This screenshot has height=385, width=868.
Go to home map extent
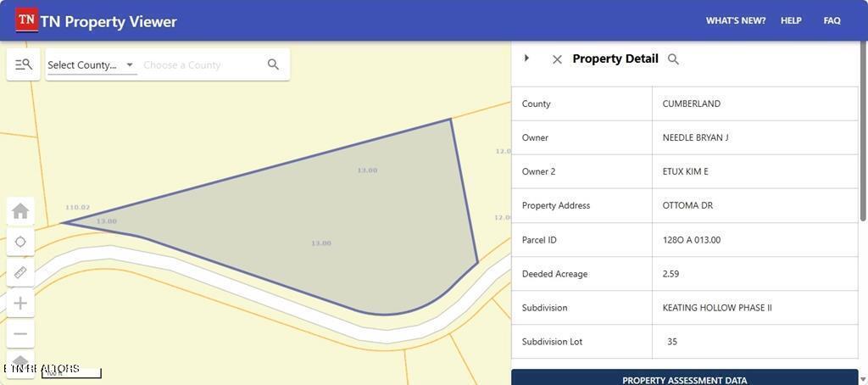20,211
